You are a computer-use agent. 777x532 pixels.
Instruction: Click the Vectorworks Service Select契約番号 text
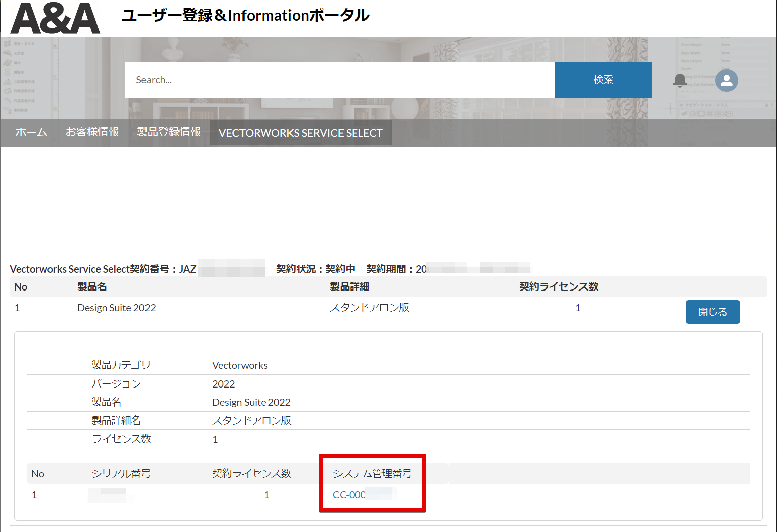(103, 269)
